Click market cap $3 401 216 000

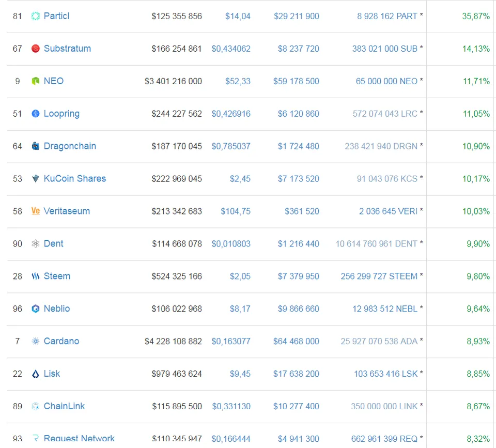coord(173,81)
